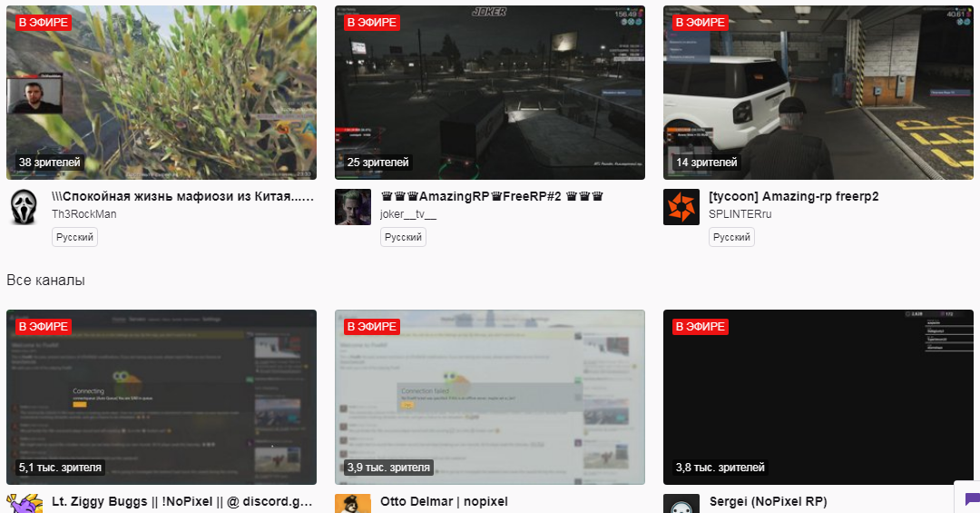Open stream title '[tycoon] Amazing-rp freerp2'
This screenshot has height=513, width=980.
click(794, 196)
